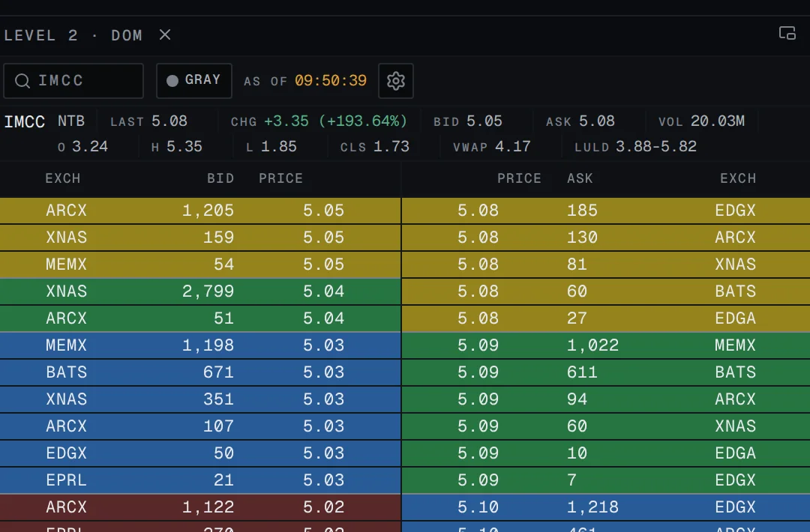Select BATS ask 60 at 5.08
Viewport: 810px width, 532px height.
[606, 291]
